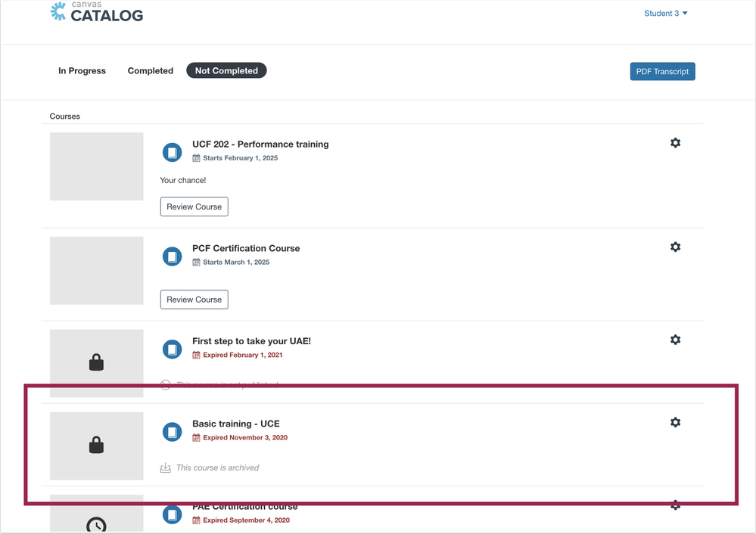Image resolution: width=756 pixels, height=534 pixels.
Task: Open settings gear on PAE Certification course
Action: [x=675, y=505]
